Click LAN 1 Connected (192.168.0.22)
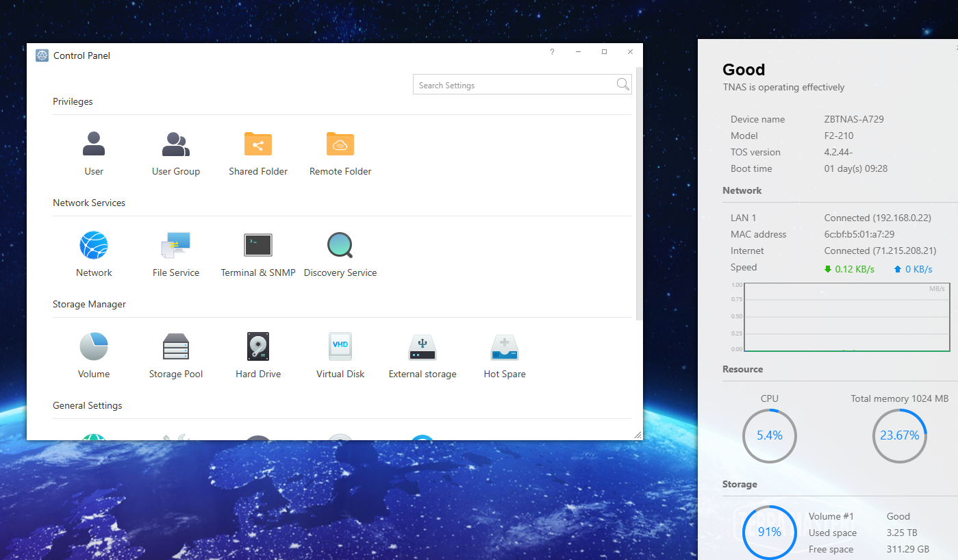Screen dimensions: 958x560 [x=878, y=218]
